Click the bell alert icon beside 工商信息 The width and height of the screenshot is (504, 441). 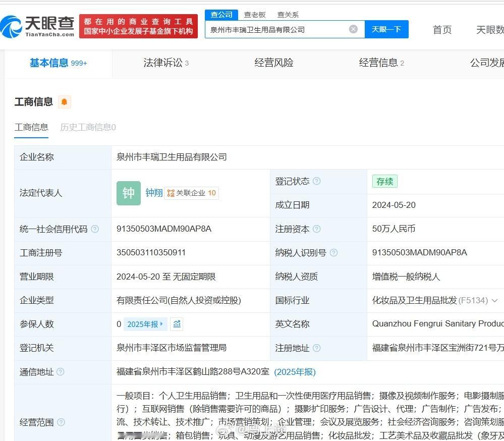tap(64, 102)
